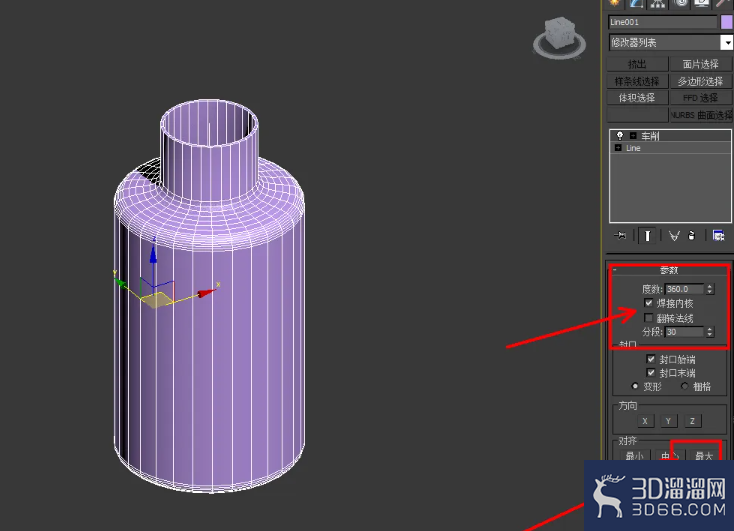Toggle the Show End Result icon
Screen dimensions: 734x531
[647, 235]
